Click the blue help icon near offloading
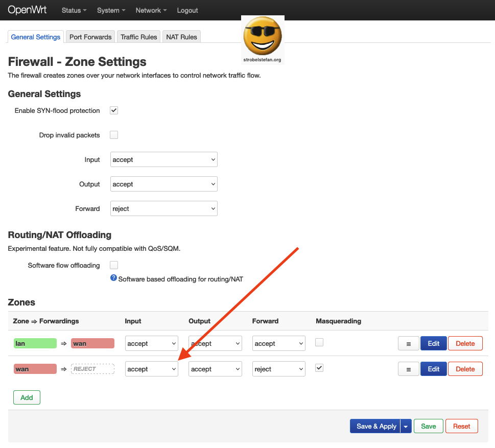The height and width of the screenshot is (448, 495). click(x=114, y=278)
